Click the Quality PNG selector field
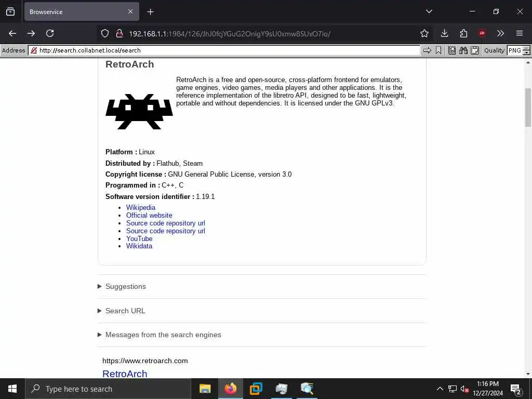Viewport: 532px width, 399px height. (515, 50)
